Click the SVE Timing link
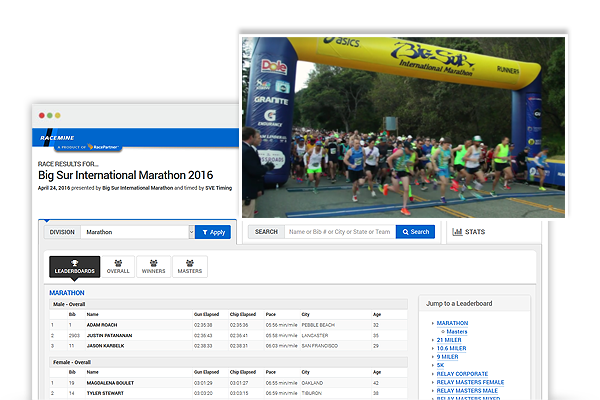The image size is (600, 400). tap(218, 188)
